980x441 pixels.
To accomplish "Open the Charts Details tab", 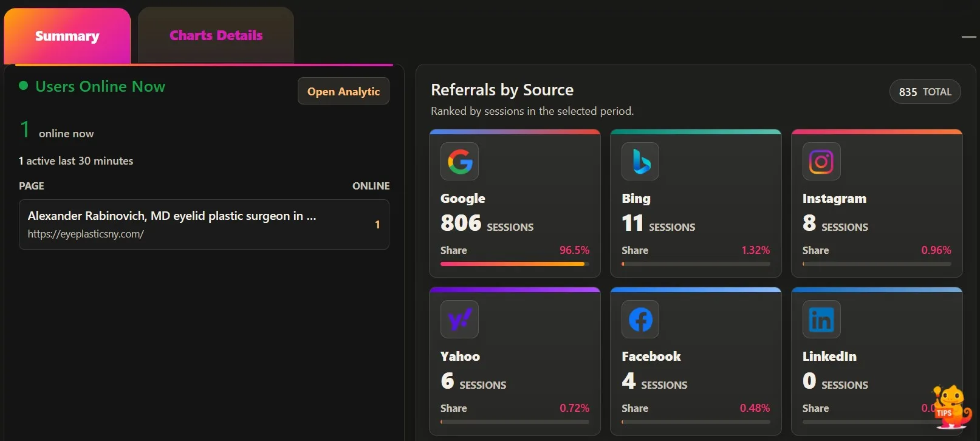I will click(216, 35).
